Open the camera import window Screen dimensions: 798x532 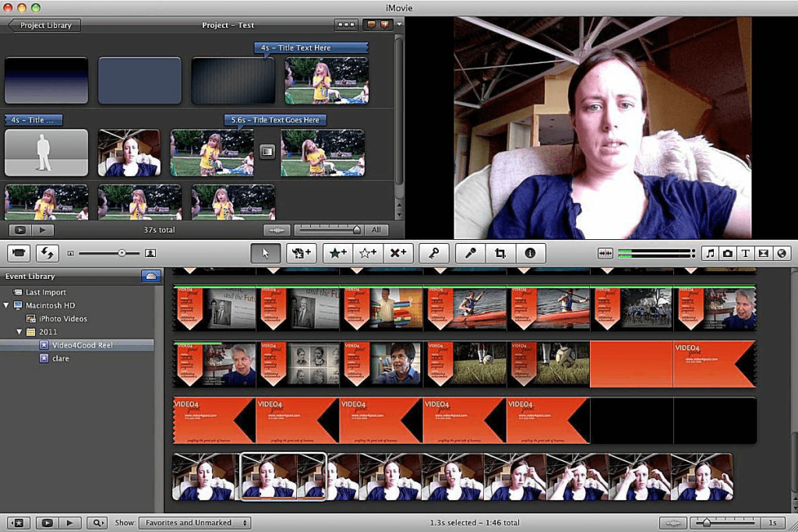[x=19, y=253]
